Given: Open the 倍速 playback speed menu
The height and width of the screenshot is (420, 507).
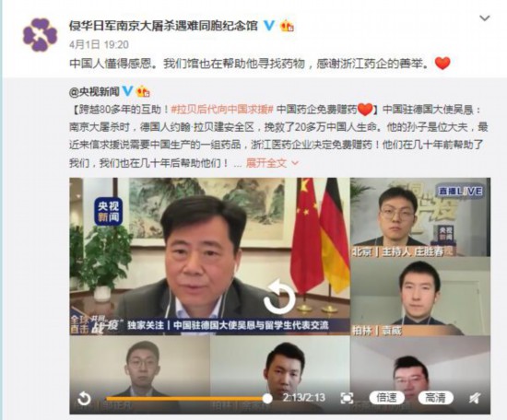Looking at the screenshot, I should (386, 398).
